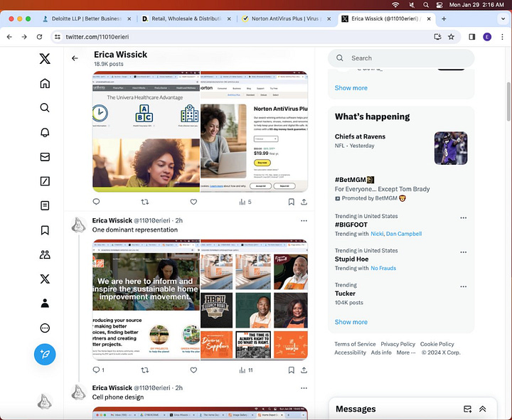
Task: Repost the Norton AntiVirus post
Action: [144, 202]
